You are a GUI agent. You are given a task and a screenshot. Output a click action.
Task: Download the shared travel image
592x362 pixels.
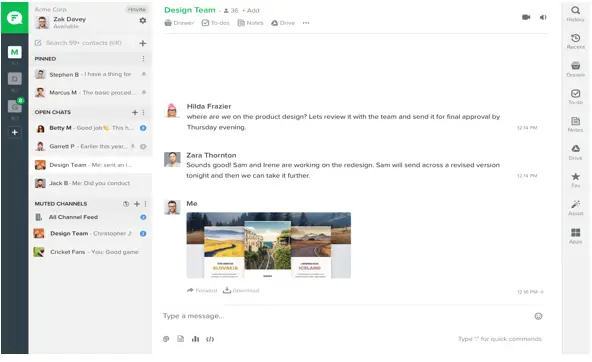[241, 290]
